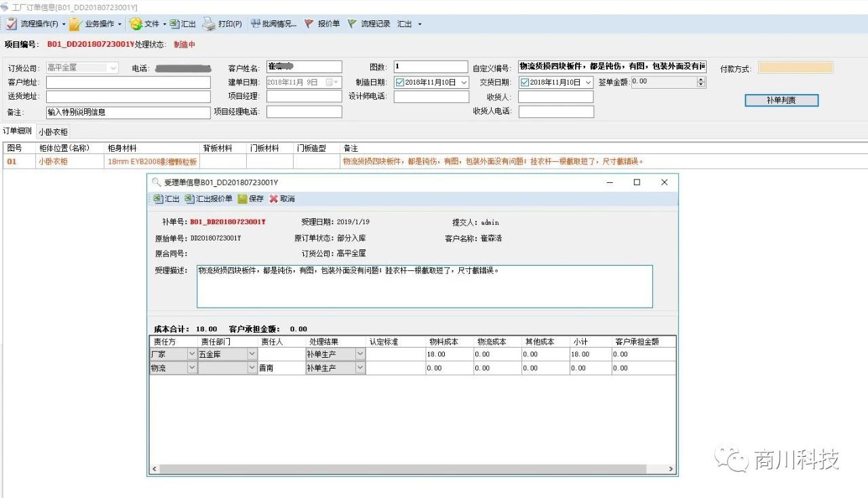Click the 业务操作 toolbar icon
The height and width of the screenshot is (498, 868).
pos(76,24)
